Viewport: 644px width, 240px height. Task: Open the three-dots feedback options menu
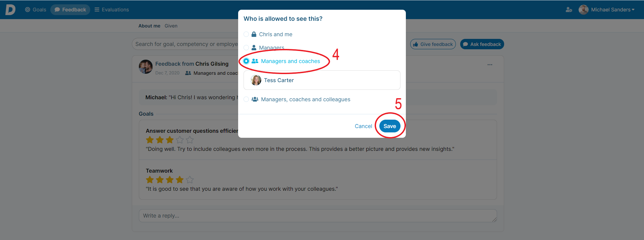(490, 65)
